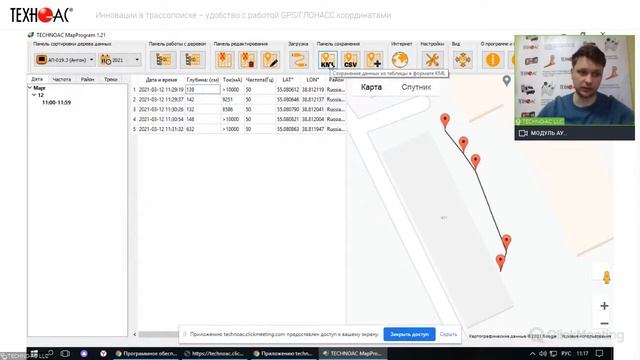Click the depth input field in row 1

(x=203, y=89)
